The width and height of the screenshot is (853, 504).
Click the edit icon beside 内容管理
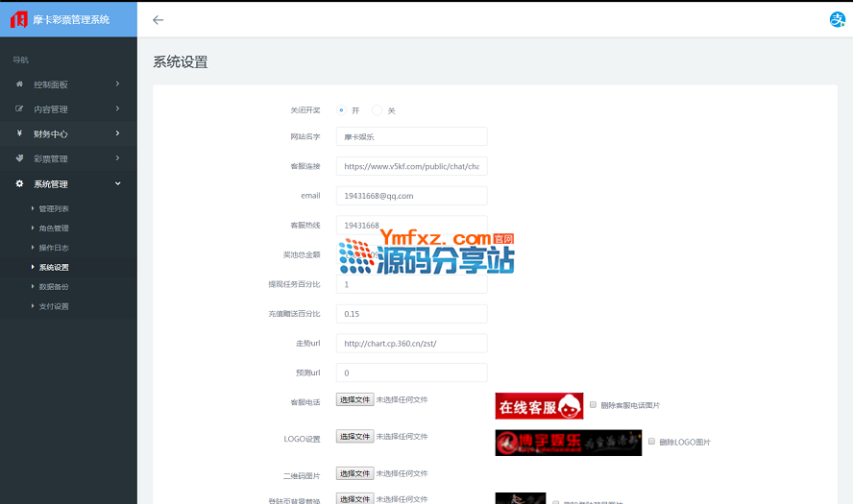tap(19, 109)
